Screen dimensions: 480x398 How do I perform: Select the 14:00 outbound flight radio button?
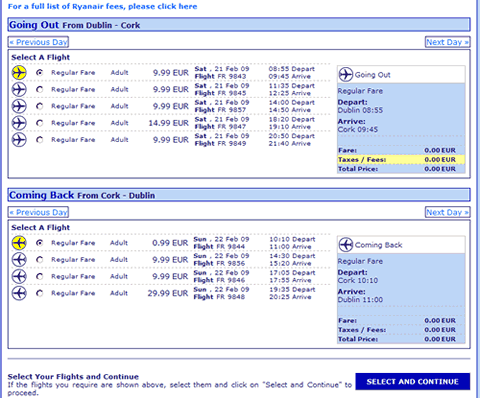pyautogui.click(x=40, y=106)
